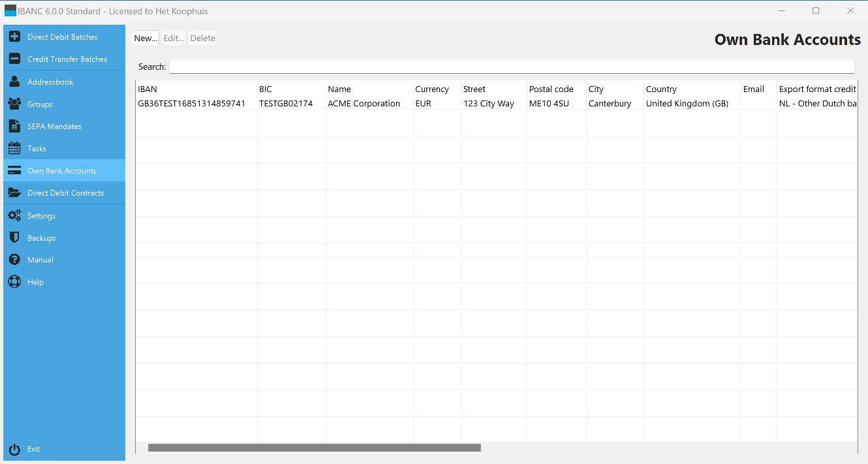Open Addressbook via its person icon
The height and width of the screenshot is (464, 868).
click(x=14, y=82)
